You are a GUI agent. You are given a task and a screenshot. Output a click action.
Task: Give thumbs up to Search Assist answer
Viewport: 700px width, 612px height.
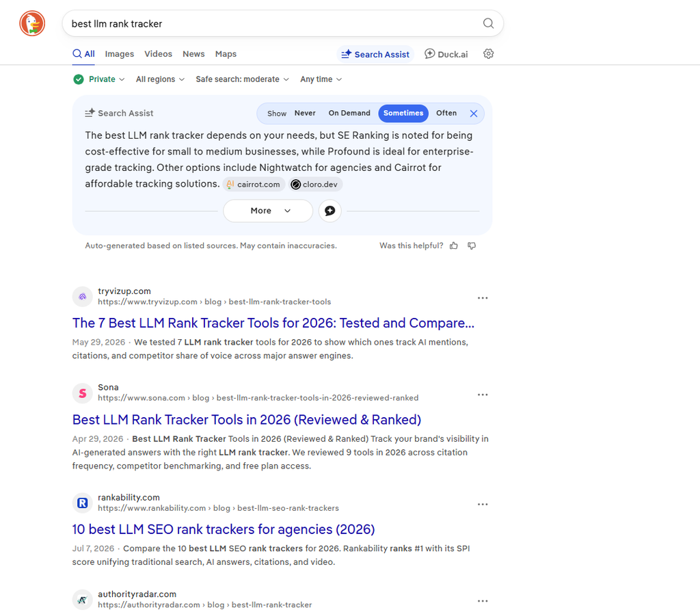tap(454, 245)
